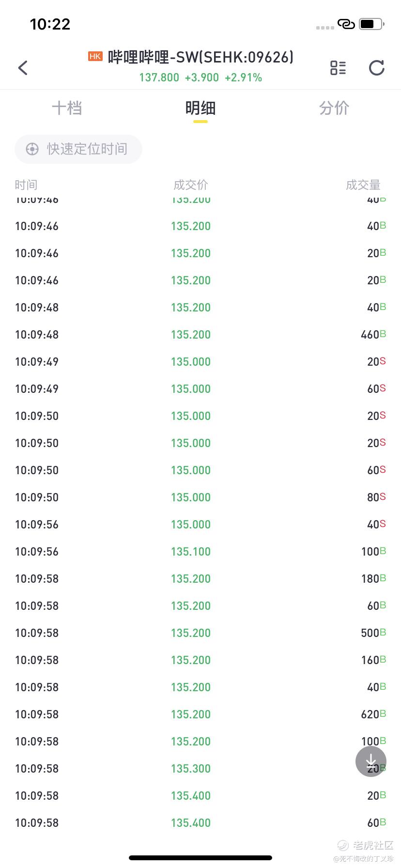Tap the back arrow icon
Image resolution: width=401 pixels, height=868 pixels.
pyautogui.click(x=23, y=68)
